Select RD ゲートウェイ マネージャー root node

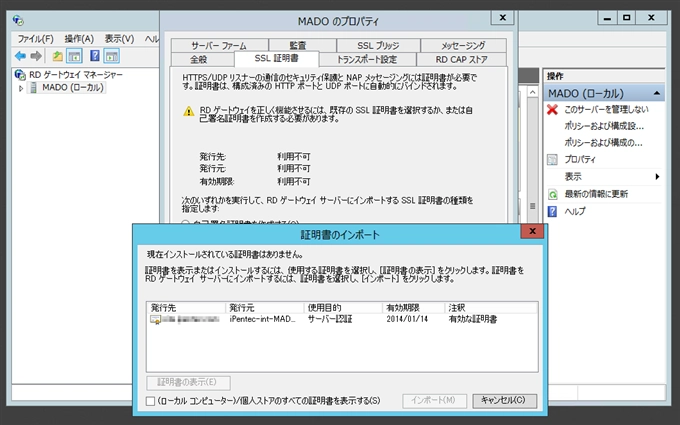coord(75,75)
